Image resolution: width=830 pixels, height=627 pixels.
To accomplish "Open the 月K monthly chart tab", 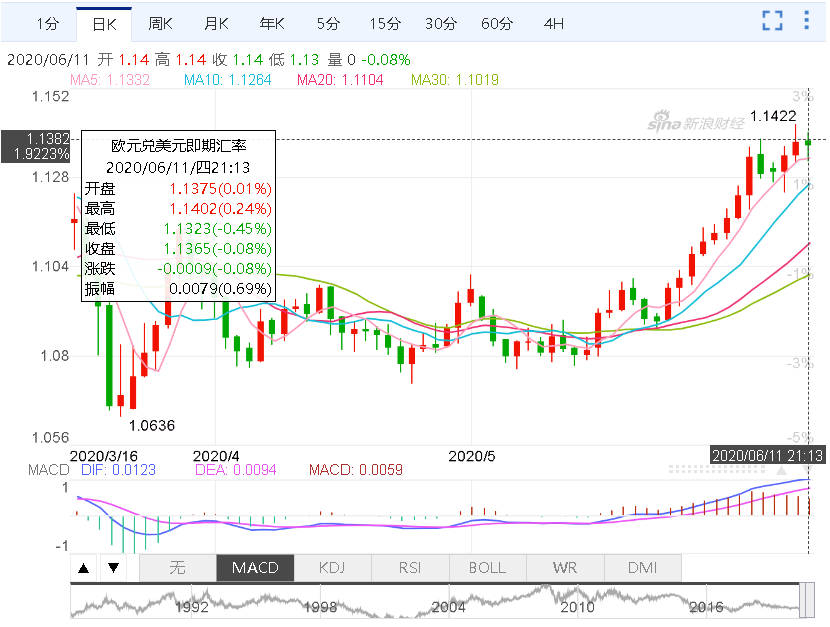I will click(x=216, y=24).
